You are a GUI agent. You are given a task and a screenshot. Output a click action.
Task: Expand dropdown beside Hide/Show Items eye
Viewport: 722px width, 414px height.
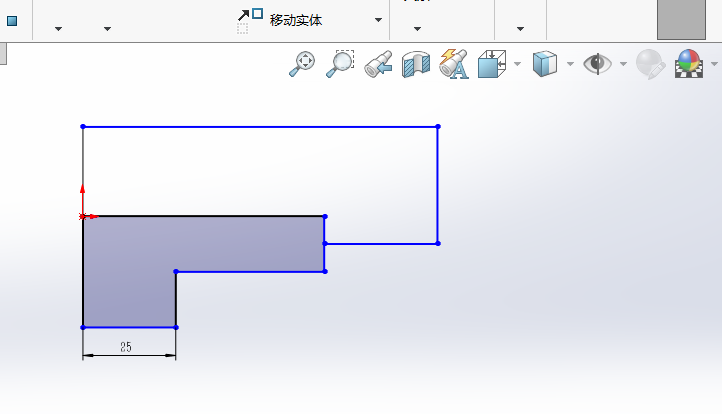tap(623, 64)
